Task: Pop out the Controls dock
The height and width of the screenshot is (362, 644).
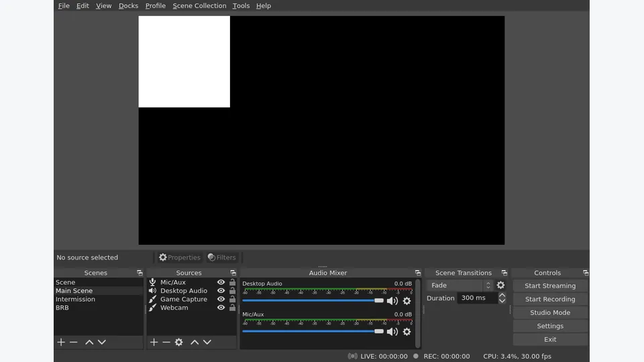Action: point(586,273)
